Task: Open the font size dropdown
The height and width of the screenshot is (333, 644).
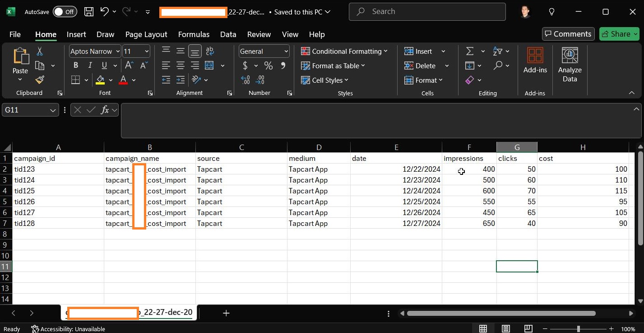Action: (147, 52)
